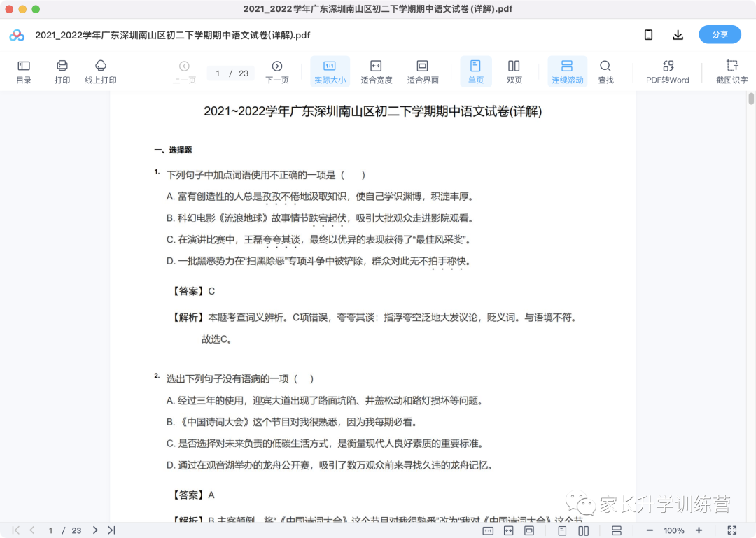Click option D about 龙舟公开赛
Image resolution: width=756 pixels, height=538 pixels.
329,465
